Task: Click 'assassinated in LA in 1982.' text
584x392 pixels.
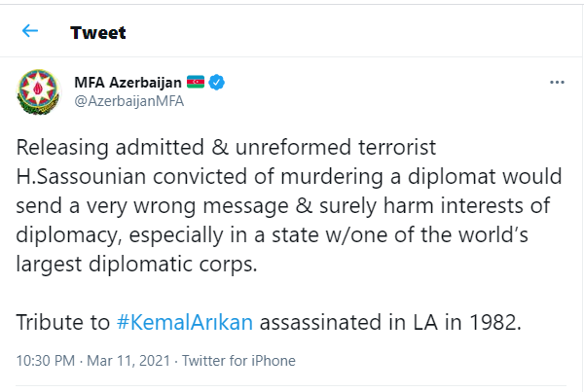Action: click(x=390, y=322)
